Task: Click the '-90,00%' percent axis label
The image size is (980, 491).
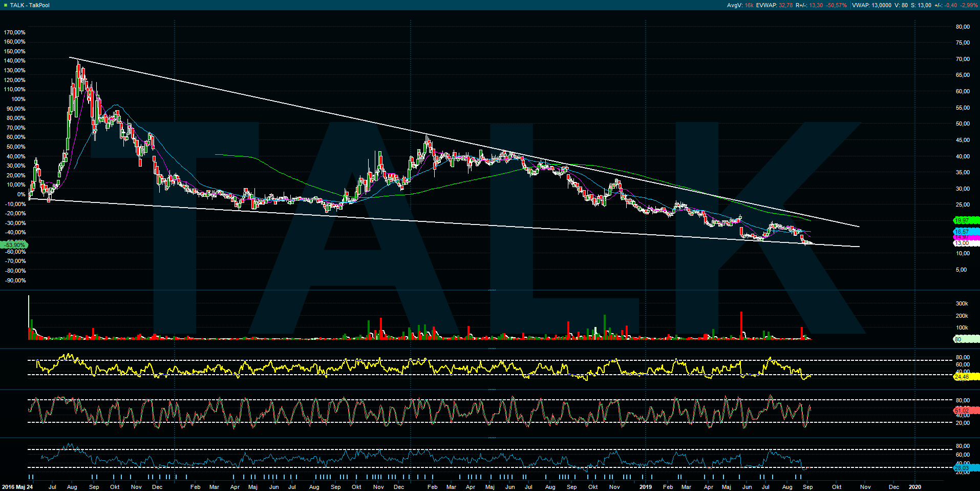Action: (x=15, y=280)
